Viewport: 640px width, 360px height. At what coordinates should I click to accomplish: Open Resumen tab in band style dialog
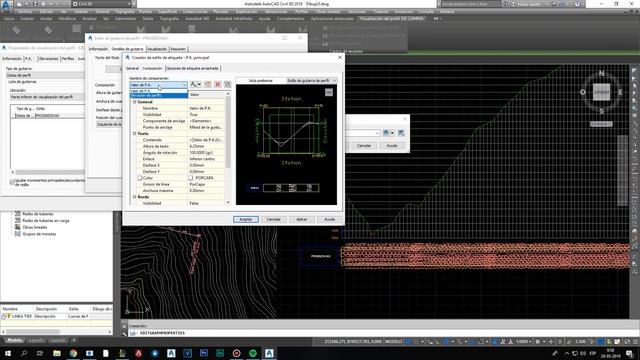[x=178, y=49]
